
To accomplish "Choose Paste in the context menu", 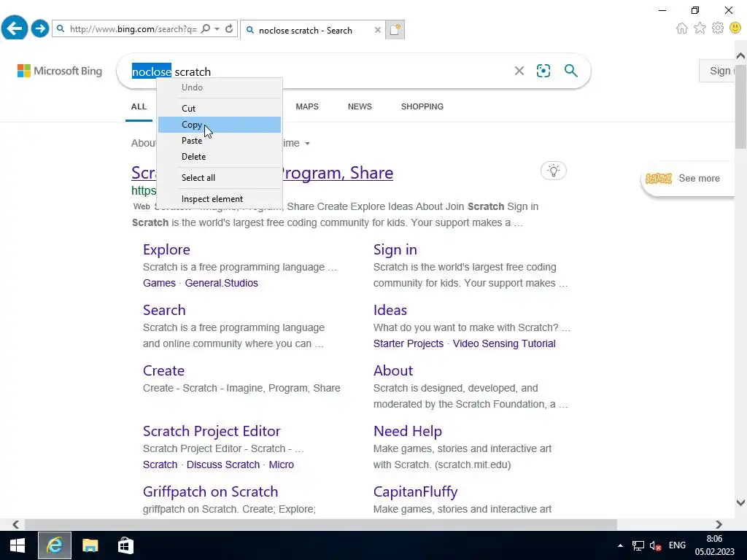I will click(220, 141).
